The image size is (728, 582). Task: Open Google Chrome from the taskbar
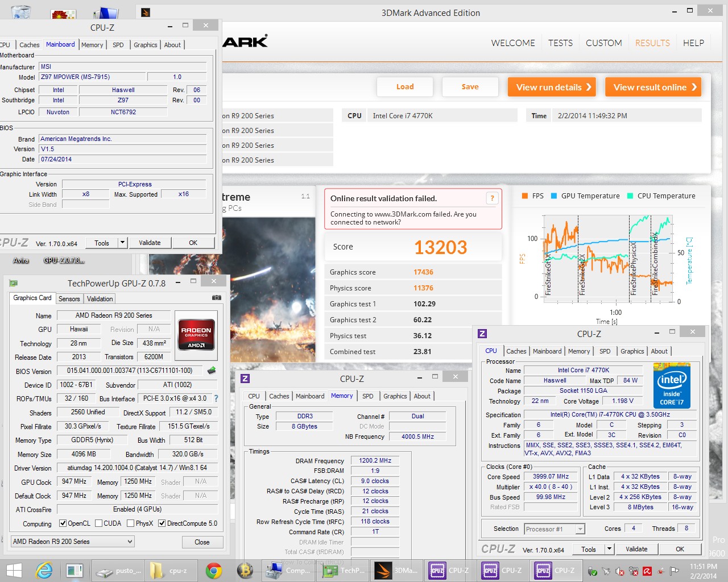click(x=214, y=571)
